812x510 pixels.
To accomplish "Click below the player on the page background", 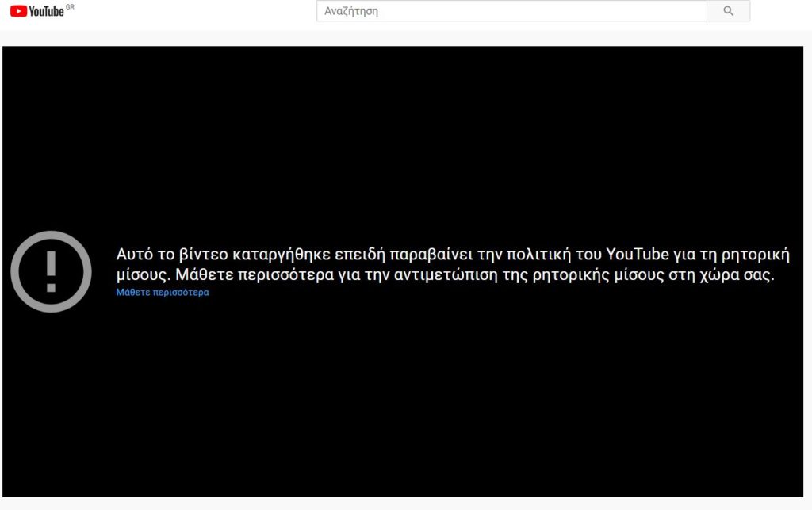I will point(406,504).
